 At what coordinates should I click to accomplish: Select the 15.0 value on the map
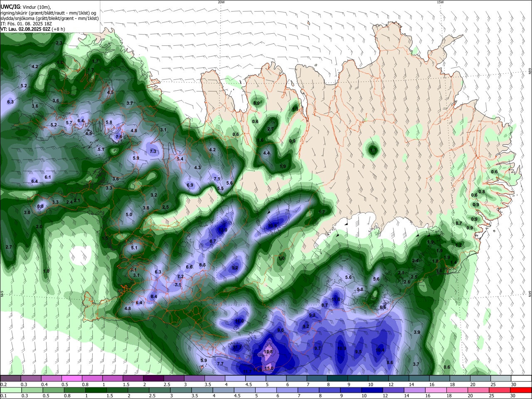(x=269, y=368)
